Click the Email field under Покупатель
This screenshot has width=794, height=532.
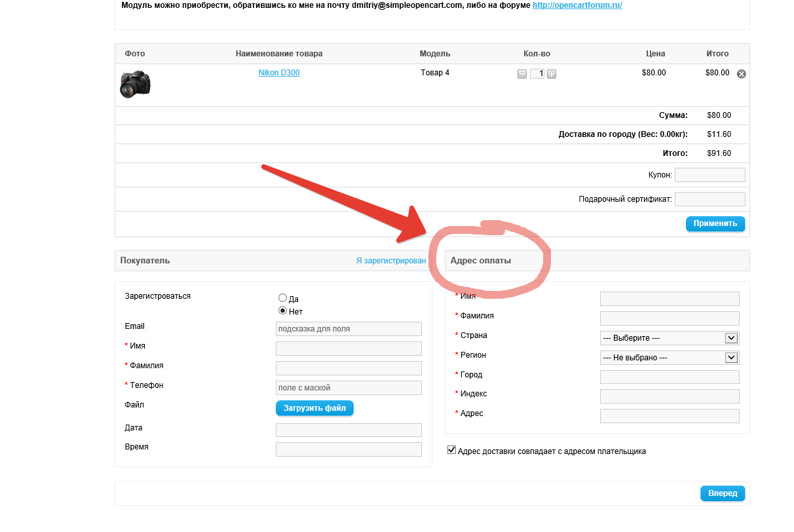pos(349,329)
